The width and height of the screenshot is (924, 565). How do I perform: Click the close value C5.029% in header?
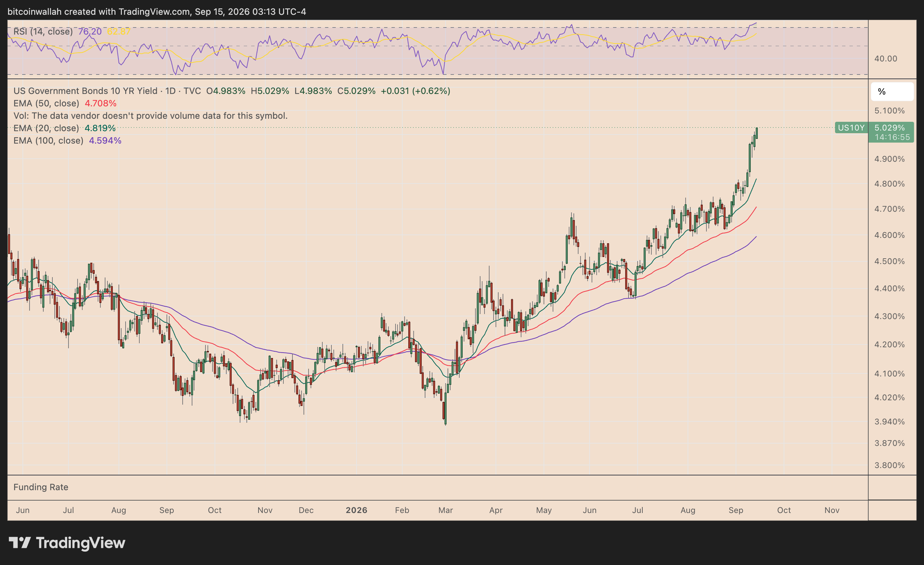tap(356, 91)
